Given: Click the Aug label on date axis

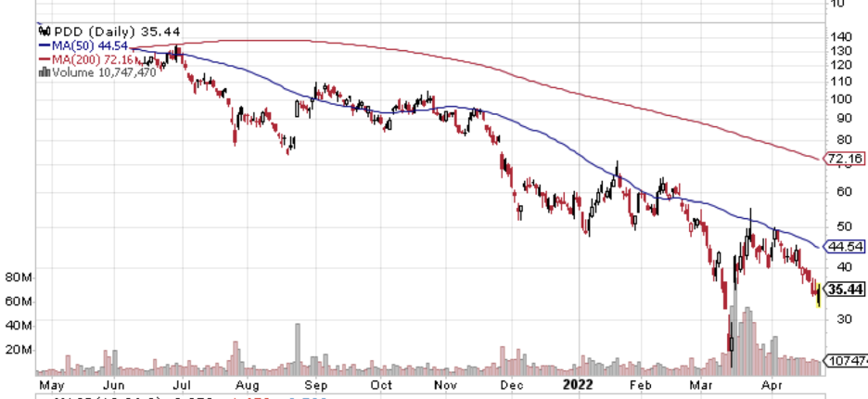Looking at the screenshot, I should 247,384.
